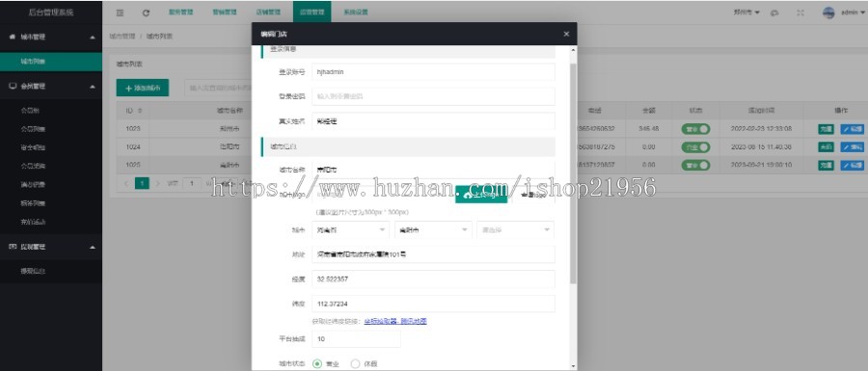
Task: Click green recharge button in 2022-02-23 row
Action: tap(826, 129)
